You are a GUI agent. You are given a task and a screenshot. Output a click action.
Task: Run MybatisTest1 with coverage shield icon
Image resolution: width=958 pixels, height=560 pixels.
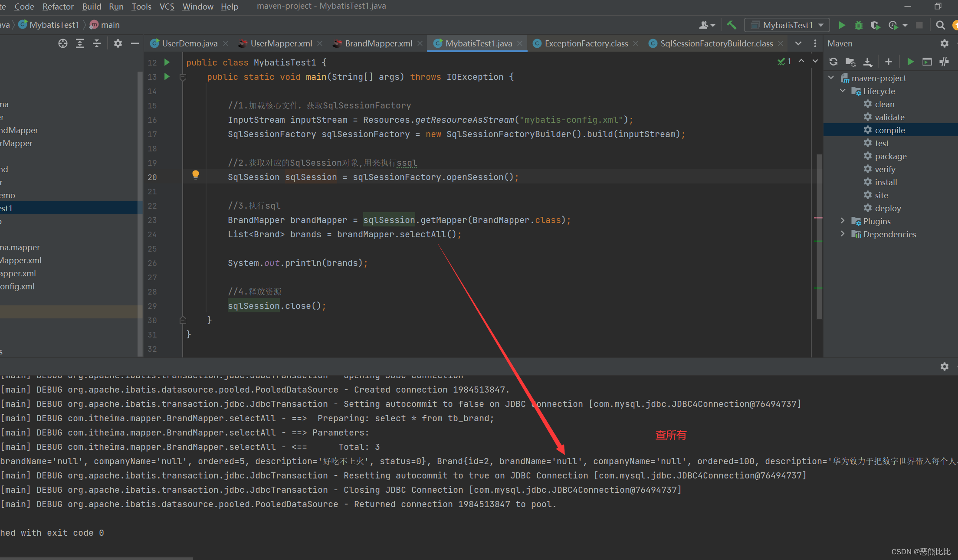tap(875, 25)
